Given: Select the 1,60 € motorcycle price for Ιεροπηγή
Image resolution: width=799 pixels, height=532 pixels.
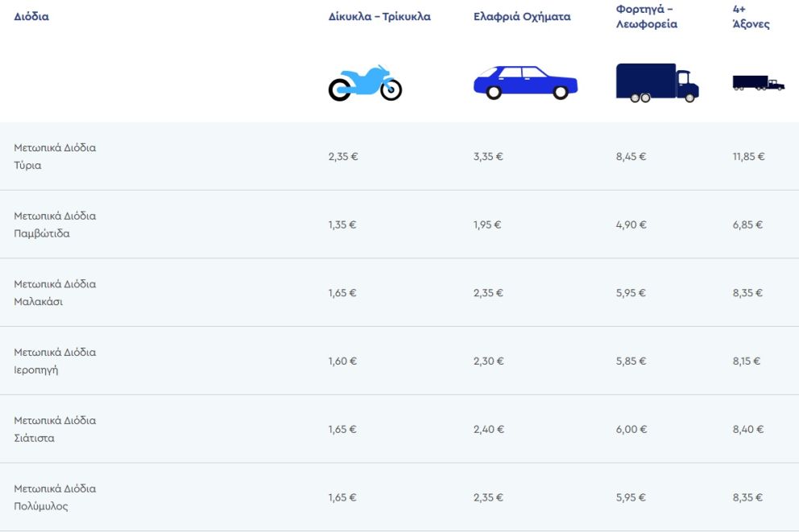Looking at the screenshot, I should click(342, 361).
